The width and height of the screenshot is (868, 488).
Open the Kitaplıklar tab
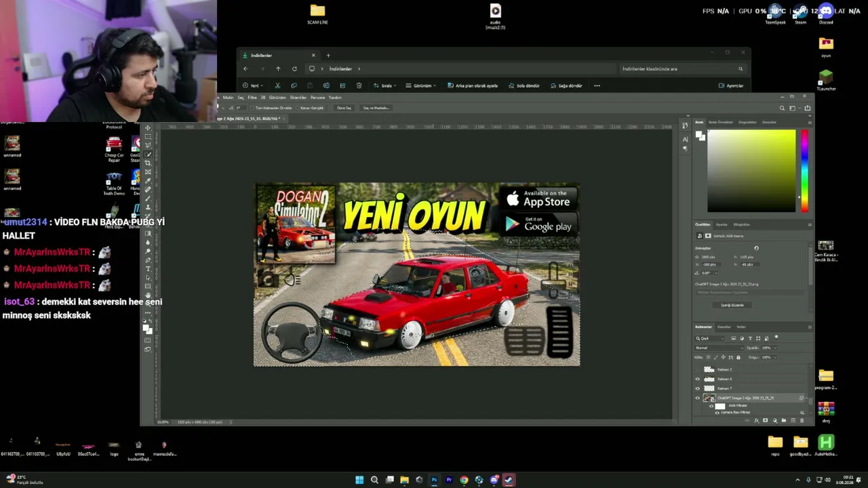click(x=741, y=224)
